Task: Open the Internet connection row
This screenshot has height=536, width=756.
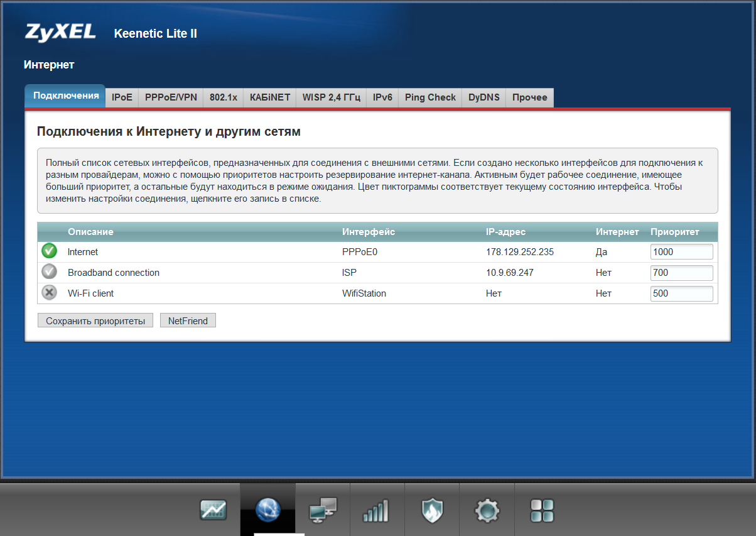Action: tap(377, 252)
